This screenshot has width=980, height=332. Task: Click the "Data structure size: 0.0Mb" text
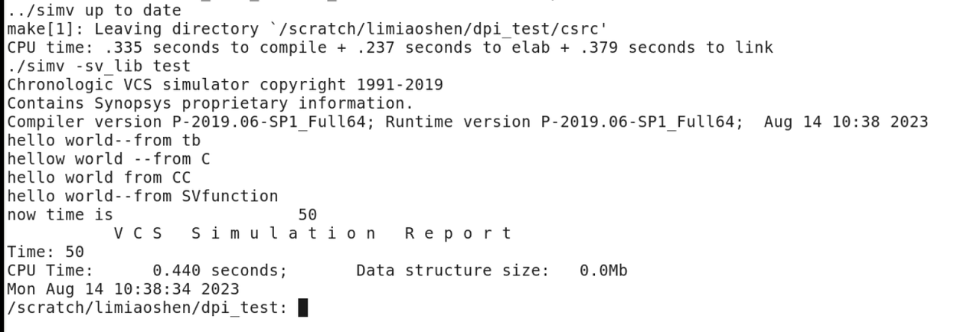coord(492,270)
